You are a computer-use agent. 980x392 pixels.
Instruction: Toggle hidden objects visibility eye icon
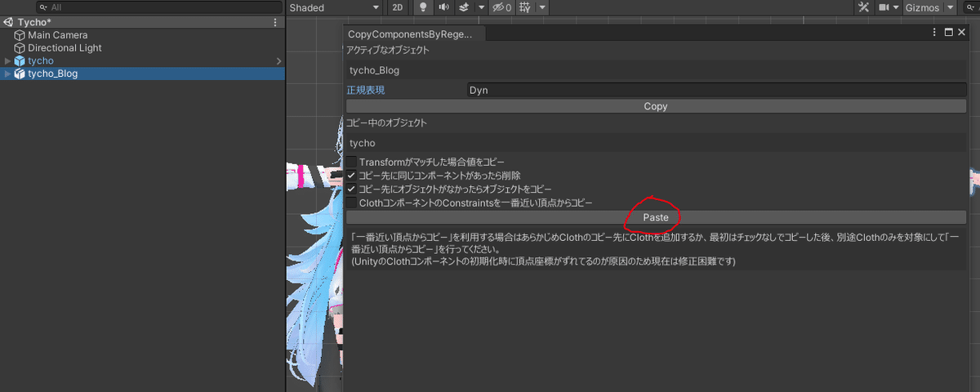pos(501,7)
